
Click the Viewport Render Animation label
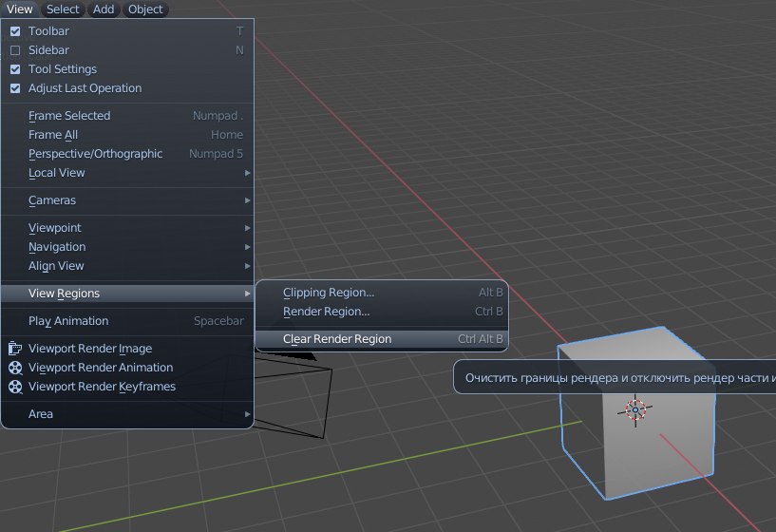point(101,368)
